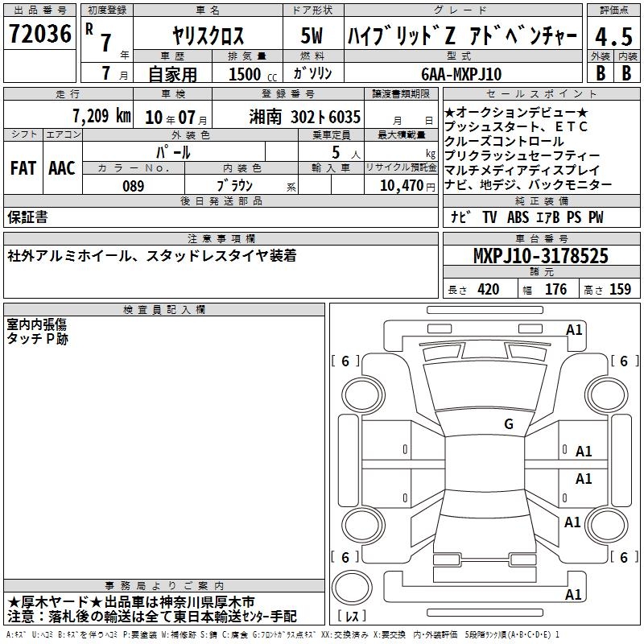Click the セールスポイント header

coord(541,94)
